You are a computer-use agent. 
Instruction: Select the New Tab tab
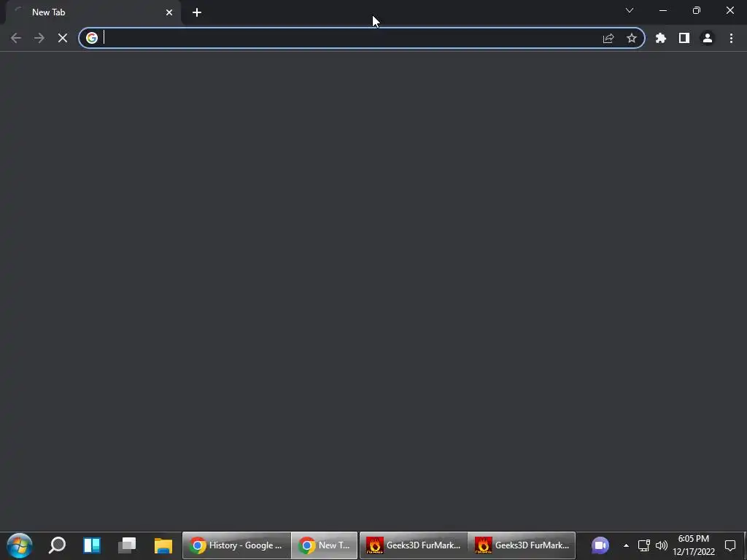93,12
